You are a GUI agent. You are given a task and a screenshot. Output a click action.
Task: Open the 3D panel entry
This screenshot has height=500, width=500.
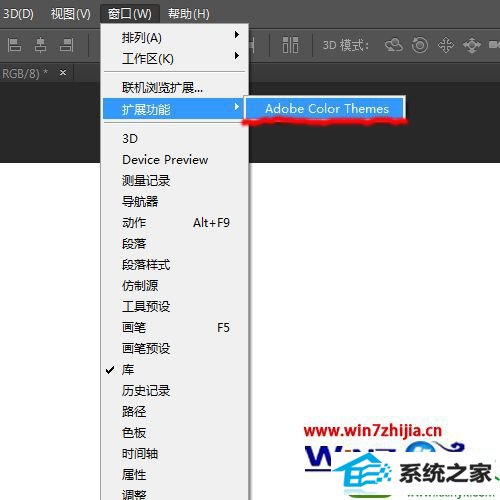click(174, 139)
